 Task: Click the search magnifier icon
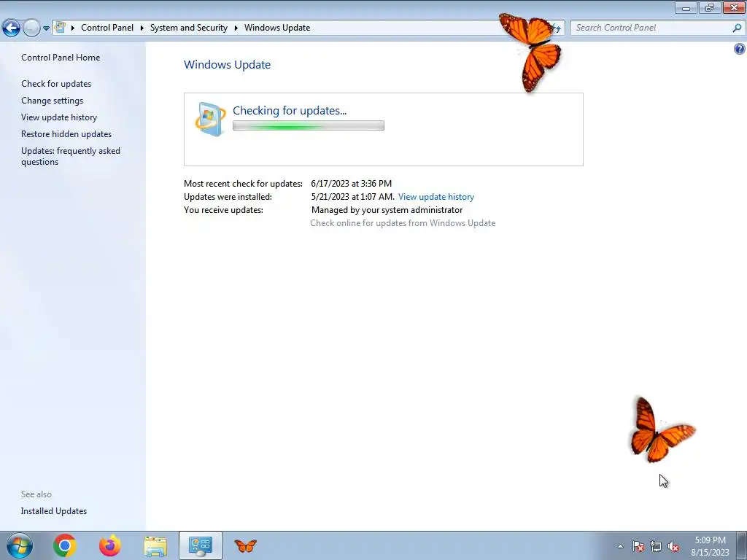point(737,28)
